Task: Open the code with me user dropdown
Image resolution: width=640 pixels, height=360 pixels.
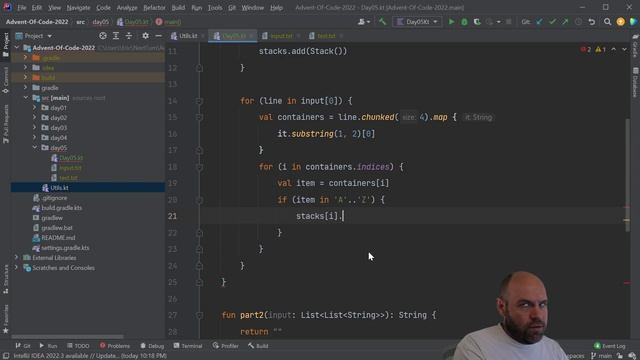Action: (364, 22)
